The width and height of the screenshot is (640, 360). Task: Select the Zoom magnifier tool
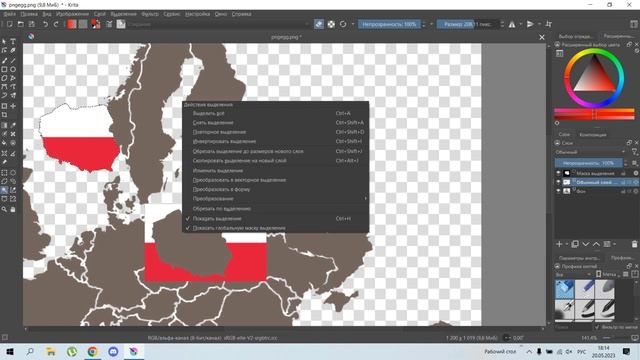[4, 209]
